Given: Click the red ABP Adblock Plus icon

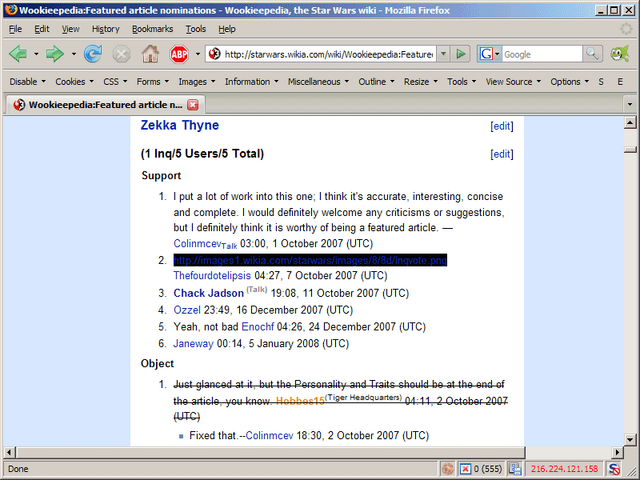Looking at the screenshot, I should click(x=179, y=54).
